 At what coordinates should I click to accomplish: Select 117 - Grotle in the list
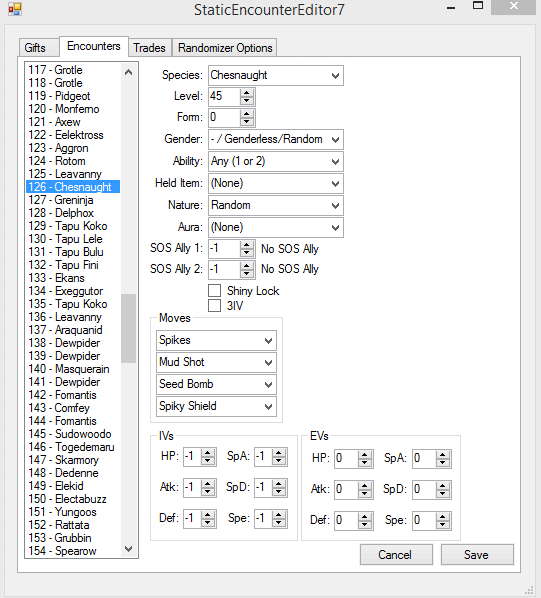[73, 70]
